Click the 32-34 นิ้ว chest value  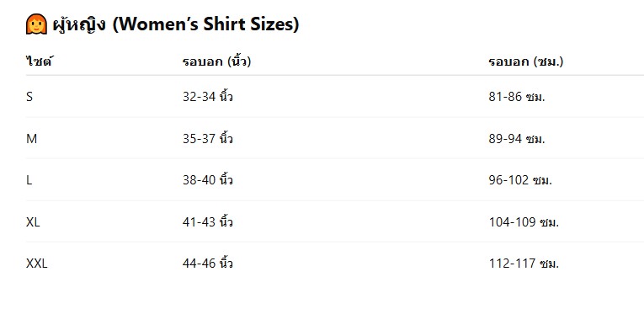208,97
